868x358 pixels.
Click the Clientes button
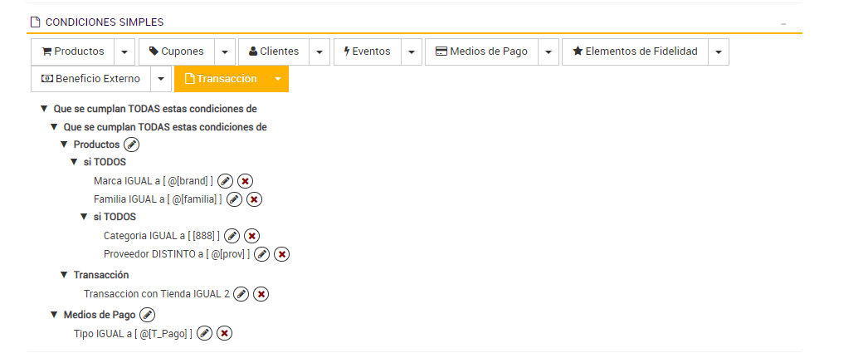(x=274, y=51)
